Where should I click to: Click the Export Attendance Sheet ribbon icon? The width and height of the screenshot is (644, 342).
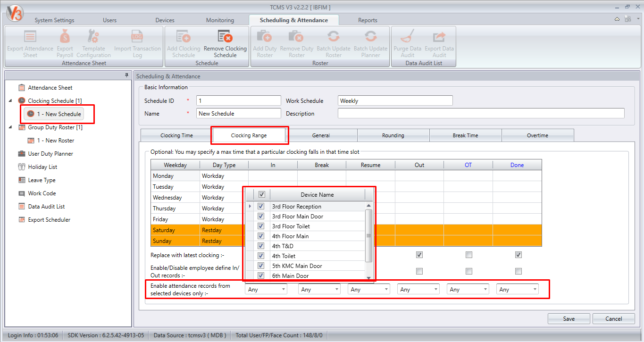pyautogui.click(x=30, y=36)
